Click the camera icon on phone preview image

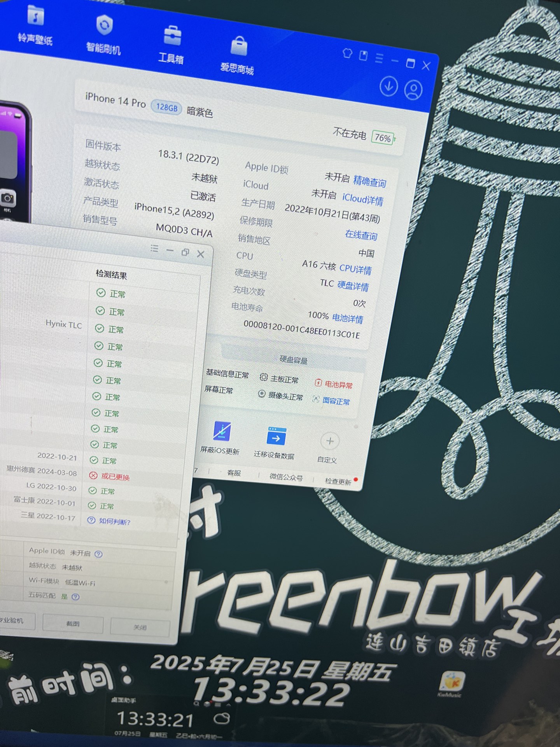click(8, 198)
